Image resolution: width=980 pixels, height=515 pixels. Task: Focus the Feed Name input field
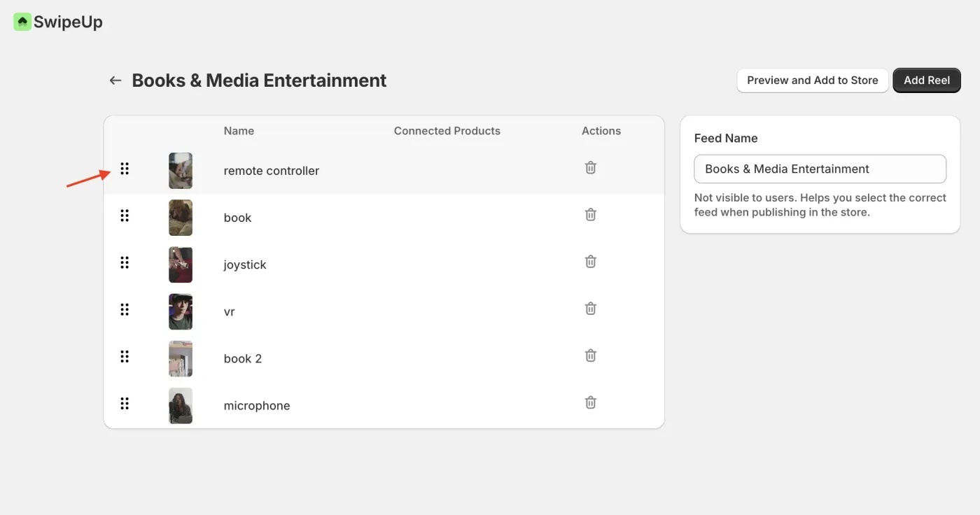pos(820,169)
